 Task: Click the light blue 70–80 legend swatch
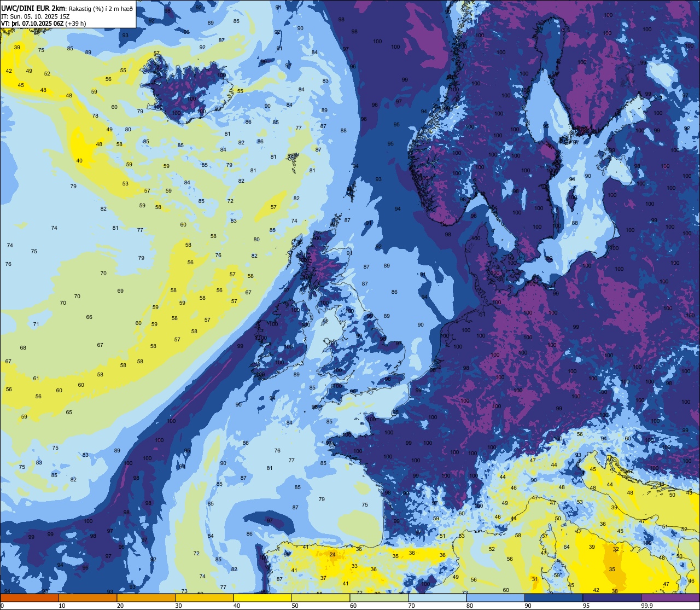(x=437, y=597)
